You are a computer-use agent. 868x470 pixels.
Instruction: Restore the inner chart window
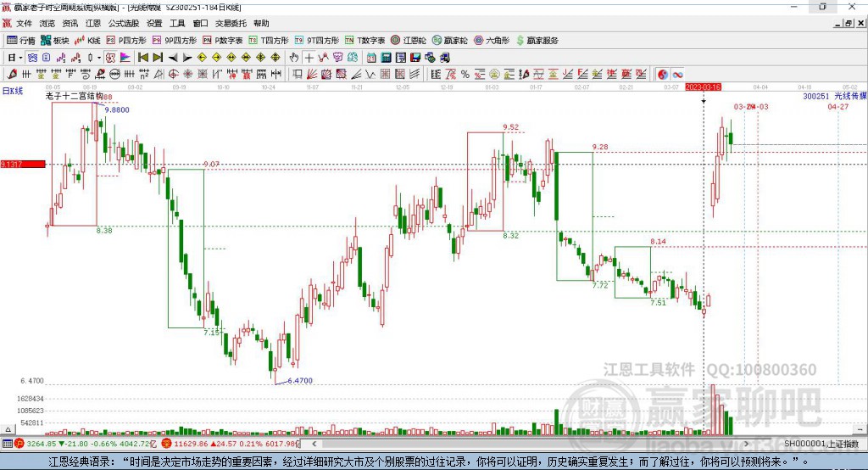[849, 23]
